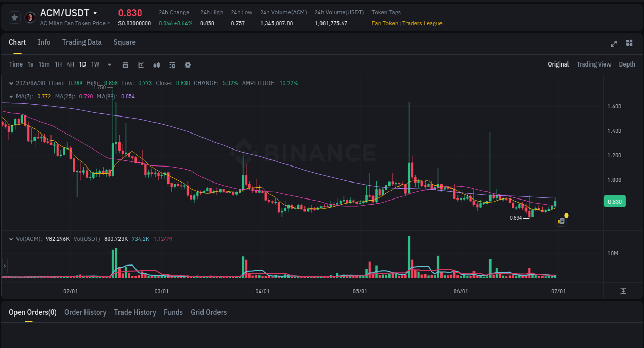This screenshot has height=348, width=644.
Task: Expand the chart to fullscreen
Action: coord(614,44)
